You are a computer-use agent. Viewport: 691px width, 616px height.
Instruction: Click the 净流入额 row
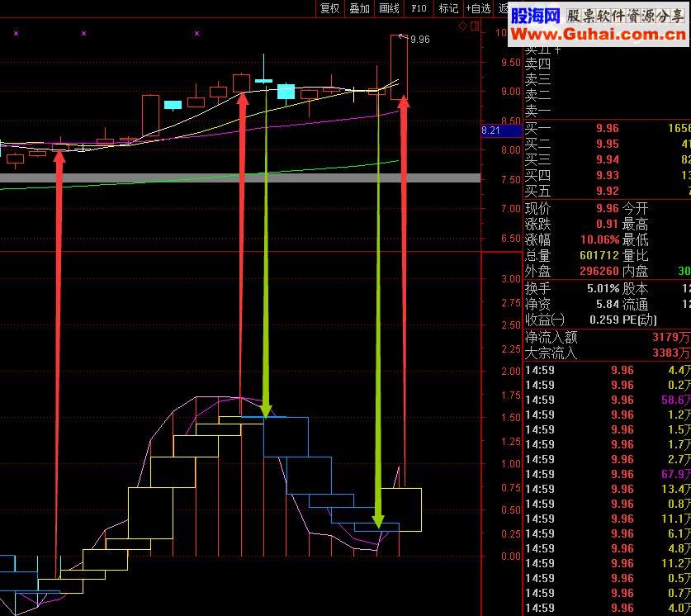click(608, 338)
